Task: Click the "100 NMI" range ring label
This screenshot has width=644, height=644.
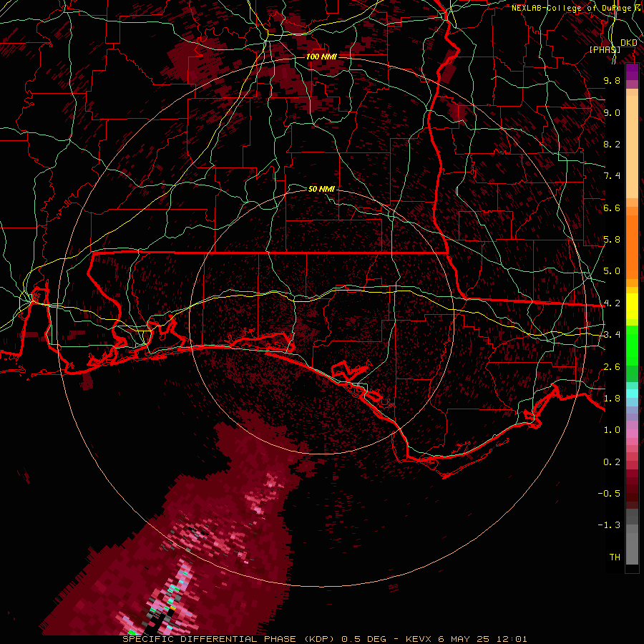Action: click(321, 57)
